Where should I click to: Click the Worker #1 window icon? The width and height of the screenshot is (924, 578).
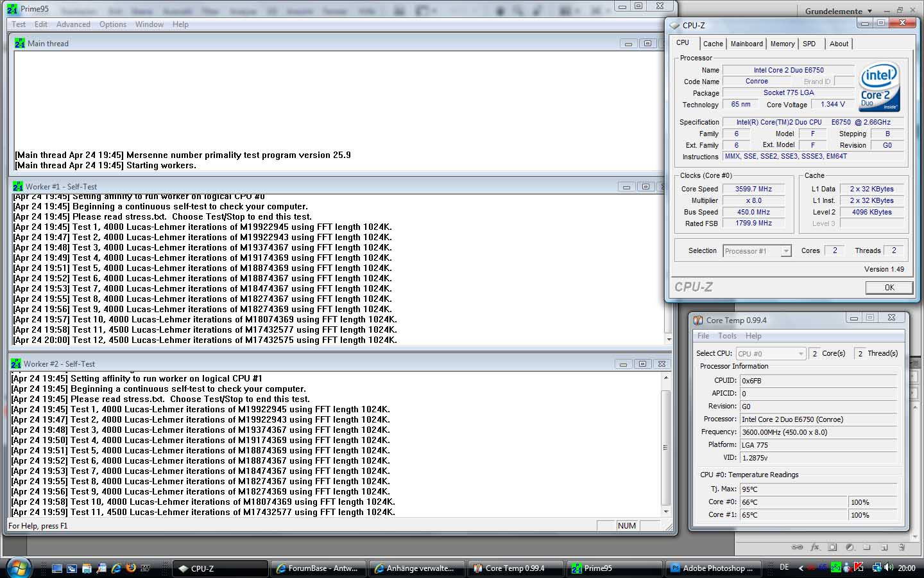17,186
